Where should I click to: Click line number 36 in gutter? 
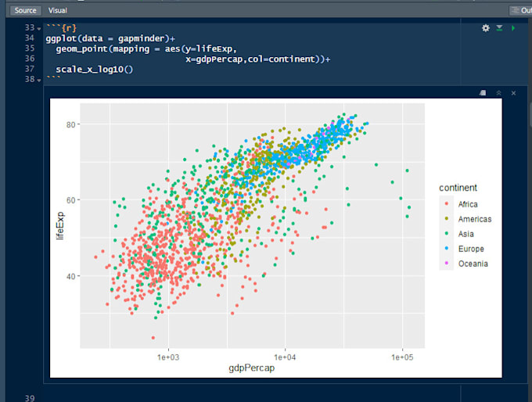tap(30, 59)
